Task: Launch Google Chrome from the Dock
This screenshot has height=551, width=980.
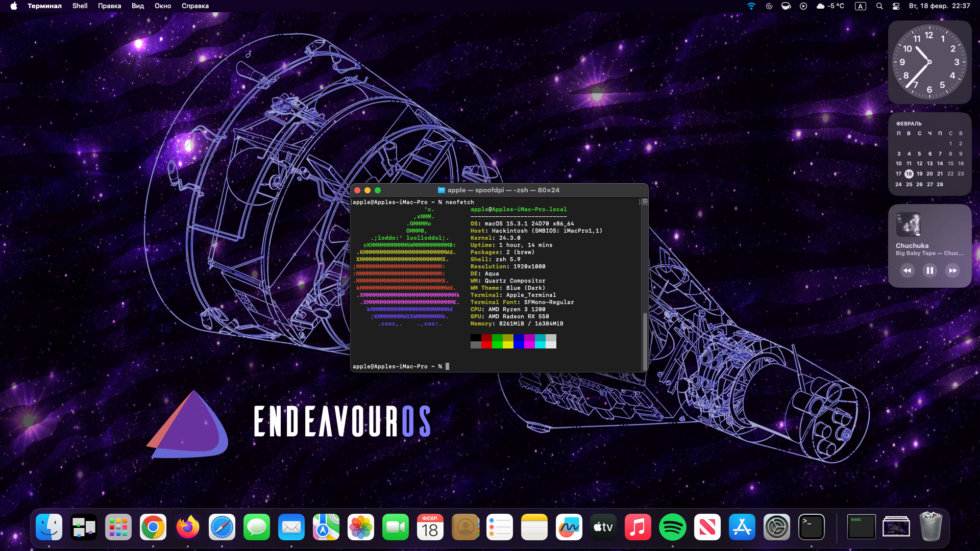Action: point(153,527)
